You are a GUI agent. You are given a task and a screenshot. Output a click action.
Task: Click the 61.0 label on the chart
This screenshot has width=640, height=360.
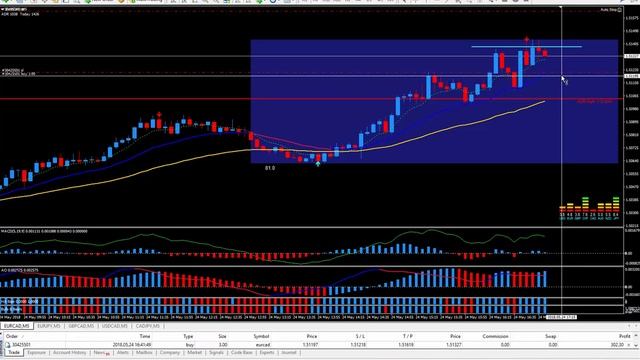coord(270,168)
